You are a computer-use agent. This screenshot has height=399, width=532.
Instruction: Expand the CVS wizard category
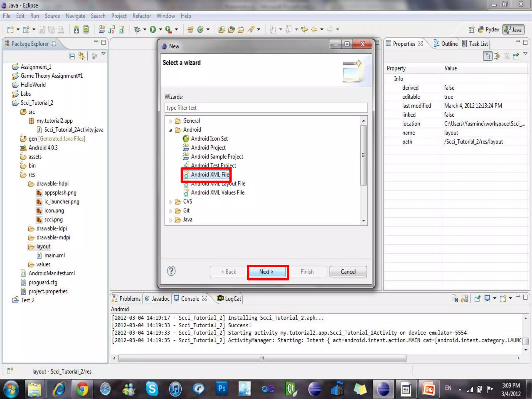[x=170, y=202]
